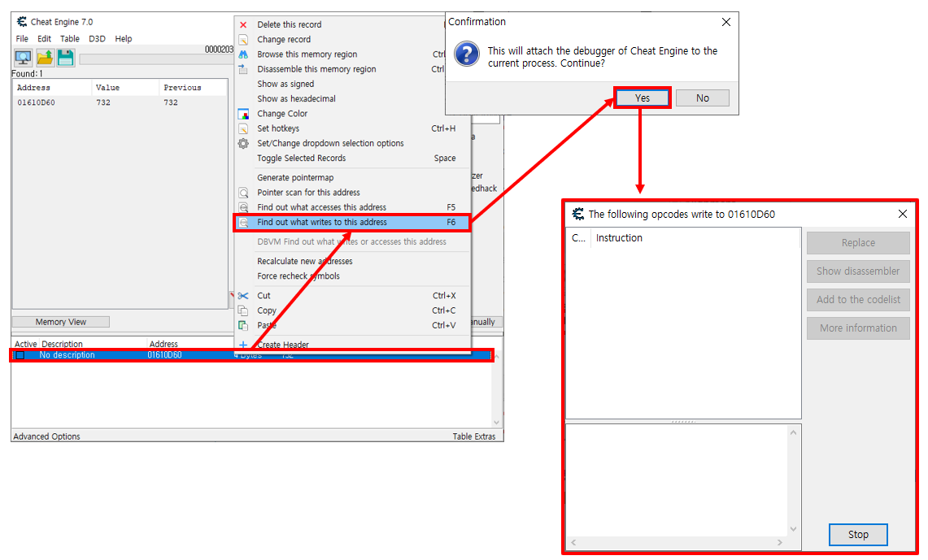Viewport: 928px width, 560px height.
Task: Toggle the Active checkbox for address 01610D60
Action: (x=20, y=355)
